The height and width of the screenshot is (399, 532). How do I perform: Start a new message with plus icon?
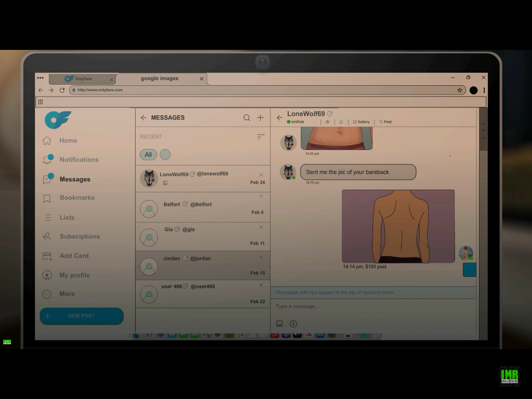click(x=260, y=118)
